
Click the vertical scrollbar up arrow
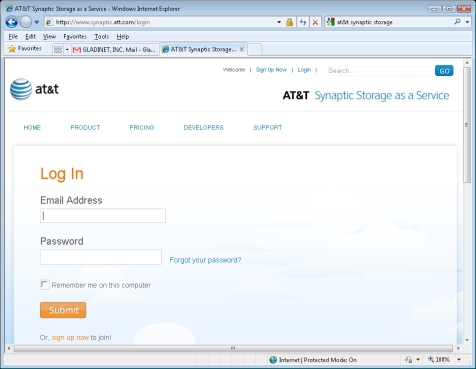point(467,63)
